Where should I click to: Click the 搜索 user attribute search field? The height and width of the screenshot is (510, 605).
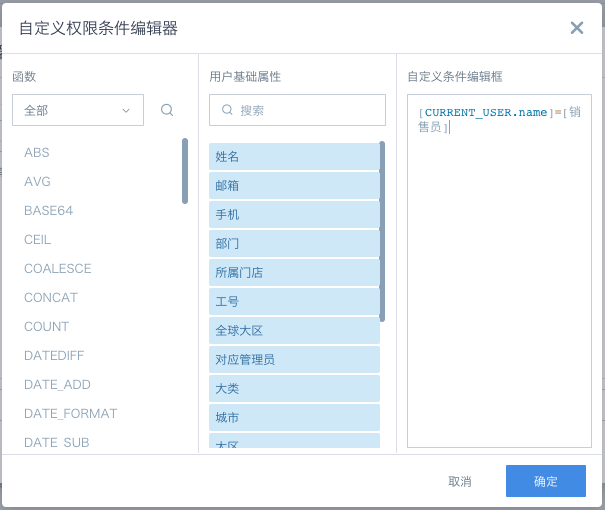click(x=297, y=110)
